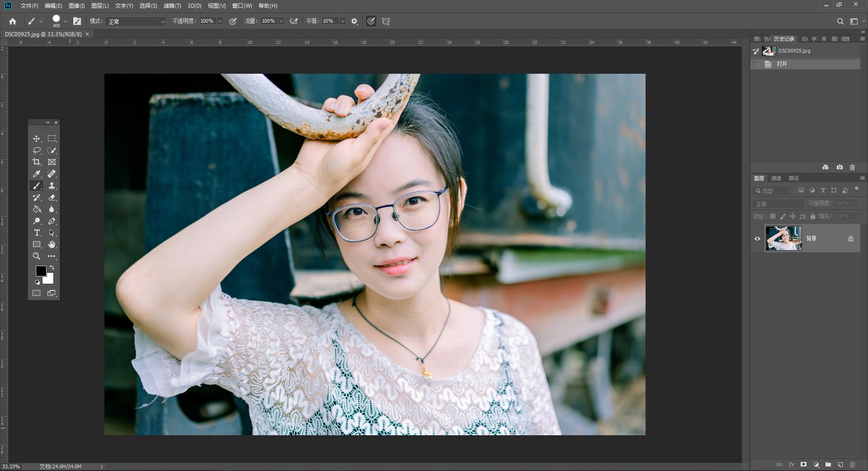Open the 滤镜(T) menu
Viewport: 868px width, 471px height.
tap(172, 6)
